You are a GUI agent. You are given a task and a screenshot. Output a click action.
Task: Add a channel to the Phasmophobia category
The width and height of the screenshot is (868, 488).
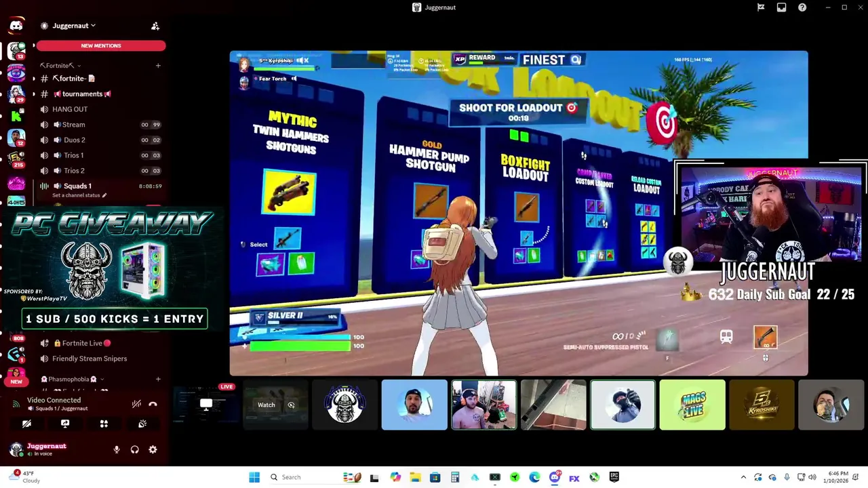(158, 379)
